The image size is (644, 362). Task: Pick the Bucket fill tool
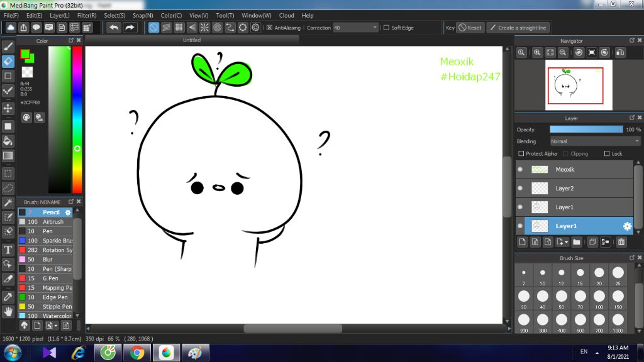[8, 141]
